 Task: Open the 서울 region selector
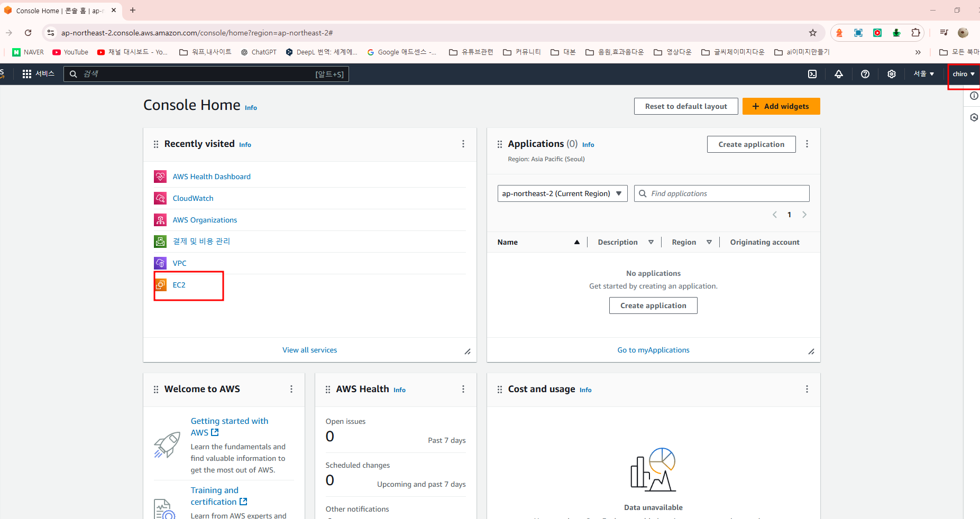(923, 74)
